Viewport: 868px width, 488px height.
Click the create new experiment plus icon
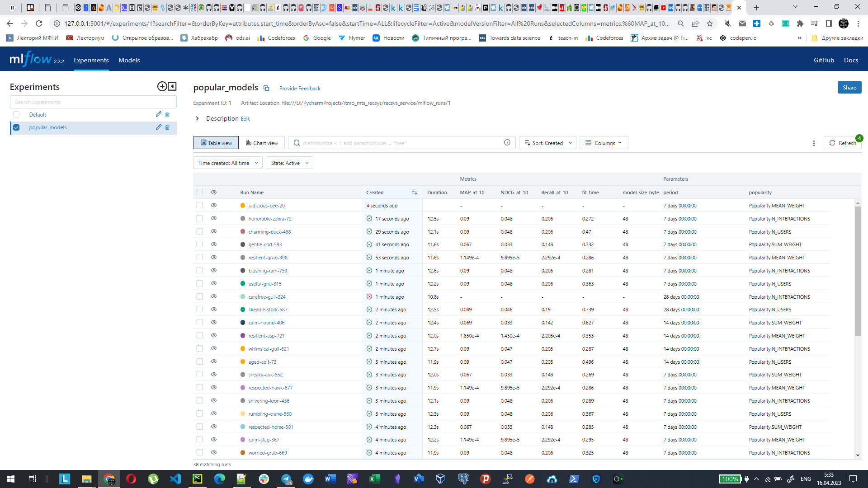pyautogui.click(x=162, y=86)
